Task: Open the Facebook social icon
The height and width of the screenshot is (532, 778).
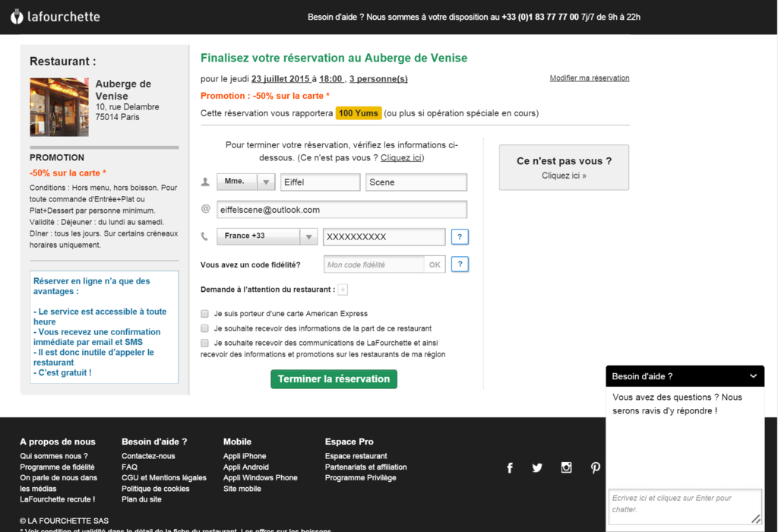Action: point(510,467)
